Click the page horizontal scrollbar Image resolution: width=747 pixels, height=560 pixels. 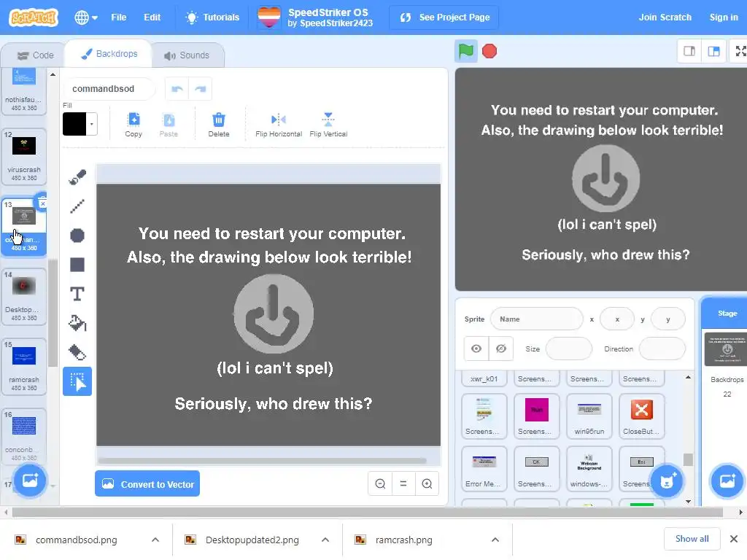click(x=367, y=512)
